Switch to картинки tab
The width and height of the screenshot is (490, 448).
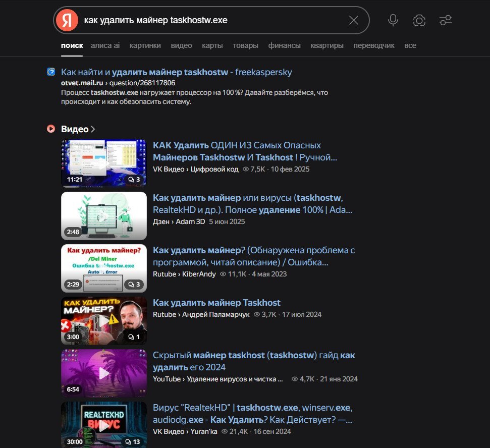145,45
